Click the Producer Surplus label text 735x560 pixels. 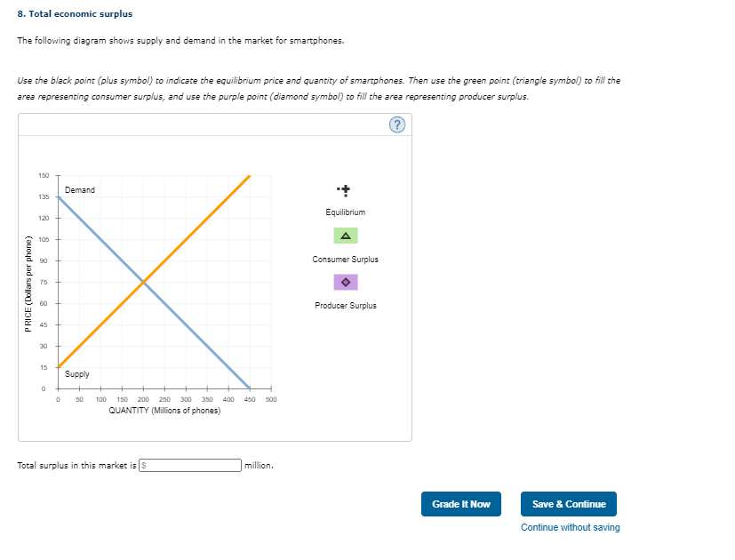[x=344, y=305]
